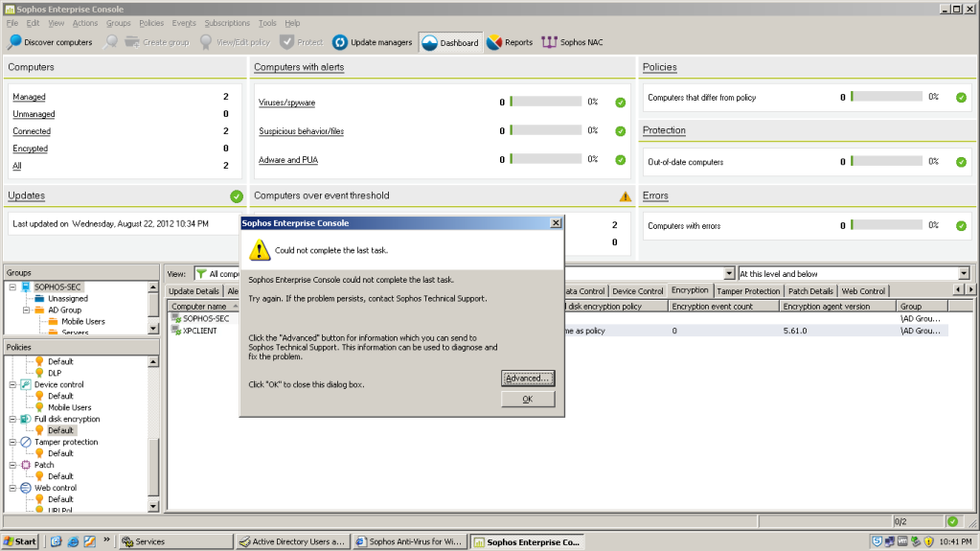Click Groups panel scroll down arrow
The height and width of the screenshot is (551, 980).
tap(153, 329)
